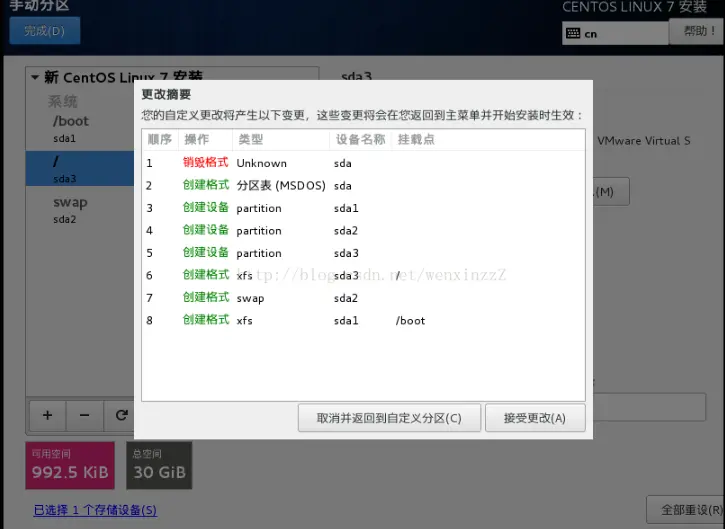Select the row 1 red 销毁格式 action
The image size is (725, 529).
[x=206, y=162]
